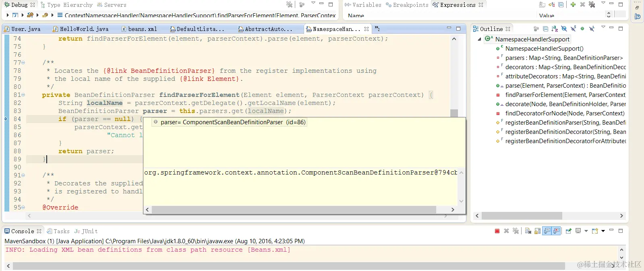Viewport: 644px width, 271px height.
Task: Open the JUnit tab
Action: pyautogui.click(x=86, y=231)
